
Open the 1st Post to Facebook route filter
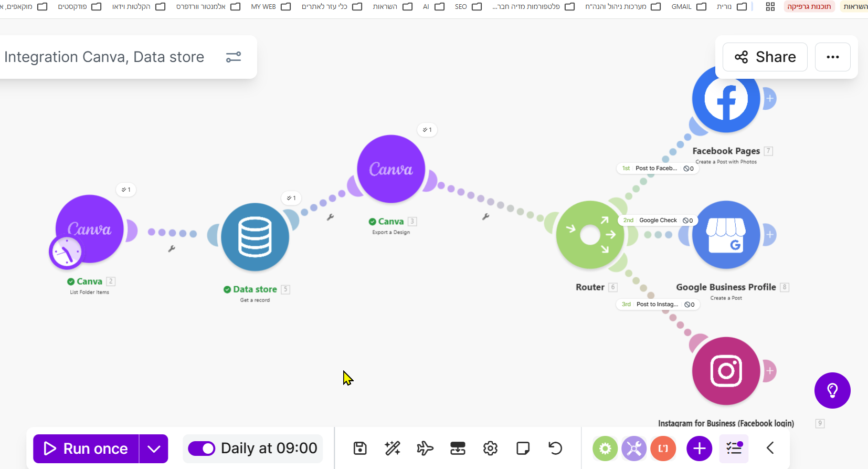point(658,169)
